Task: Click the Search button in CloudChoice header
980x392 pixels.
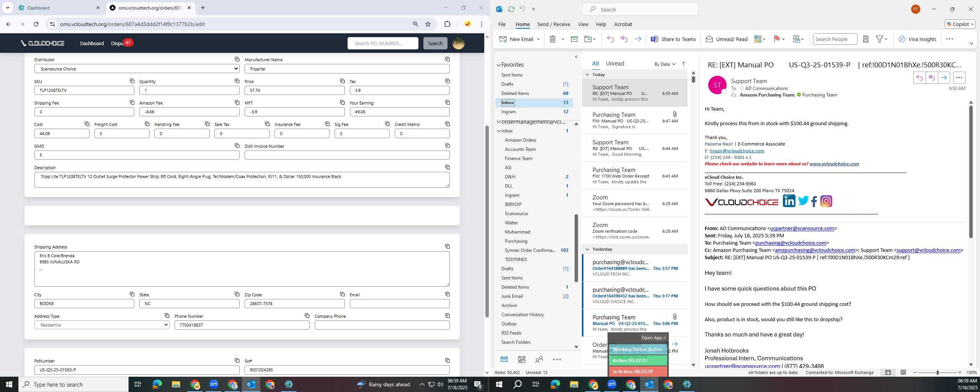Action: point(435,43)
